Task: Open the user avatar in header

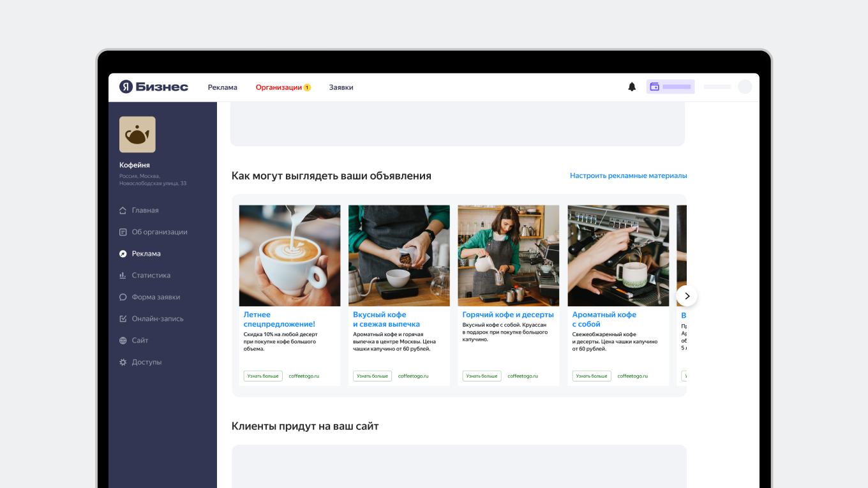Action: [x=745, y=87]
